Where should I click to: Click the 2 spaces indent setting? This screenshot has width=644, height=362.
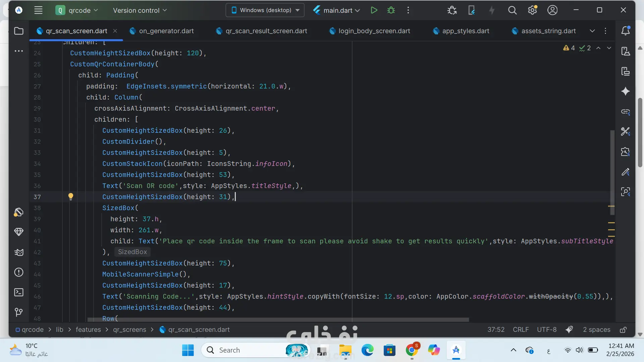point(596,330)
